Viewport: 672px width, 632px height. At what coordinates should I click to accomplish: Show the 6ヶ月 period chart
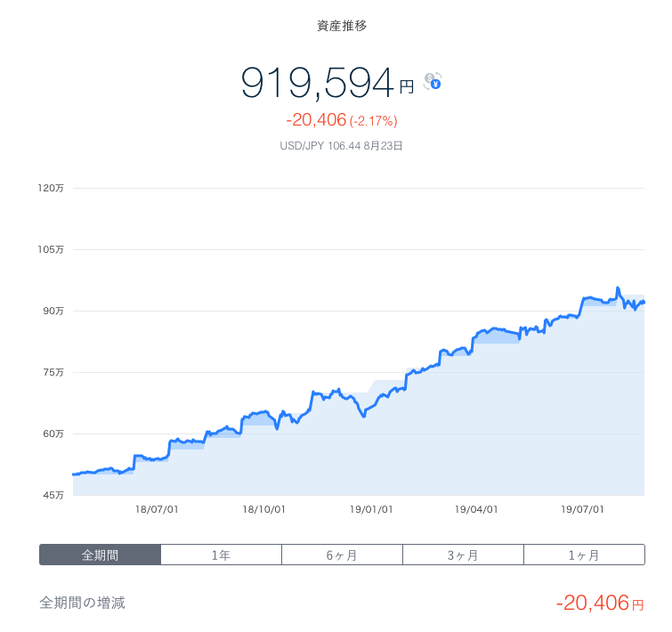click(x=342, y=555)
